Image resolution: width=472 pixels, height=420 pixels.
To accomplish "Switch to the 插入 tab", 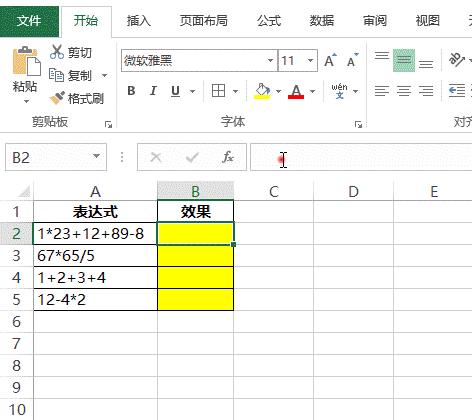I will point(139,21).
